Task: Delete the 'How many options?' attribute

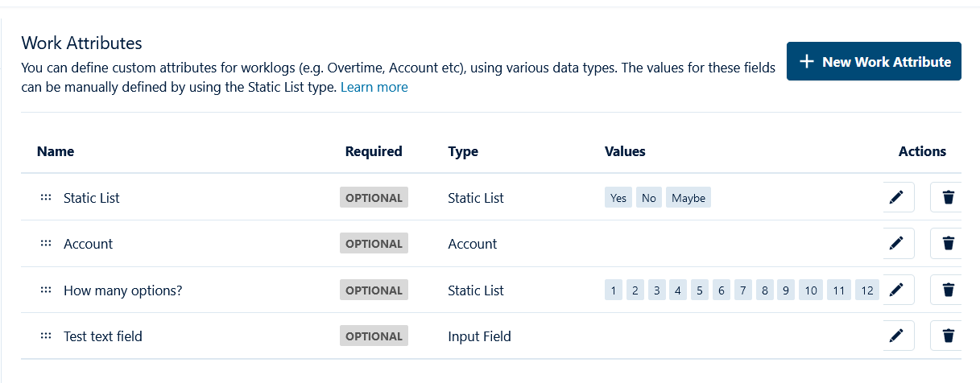Action: pyautogui.click(x=947, y=290)
